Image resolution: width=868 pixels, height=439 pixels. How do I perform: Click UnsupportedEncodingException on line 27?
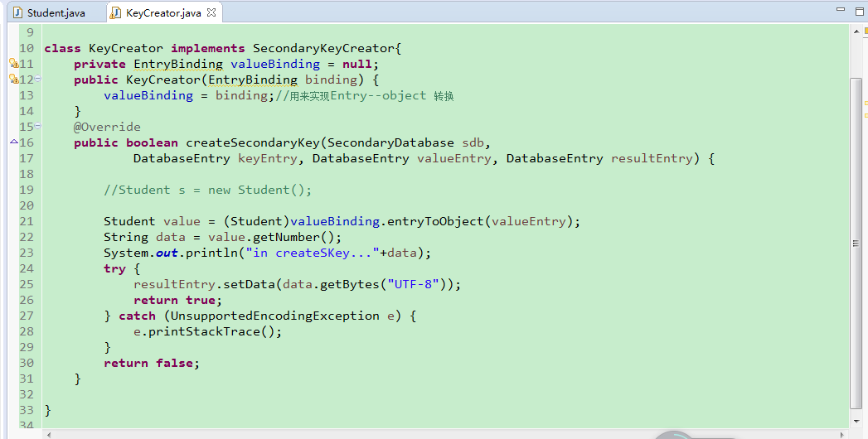[x=274, y=316]
